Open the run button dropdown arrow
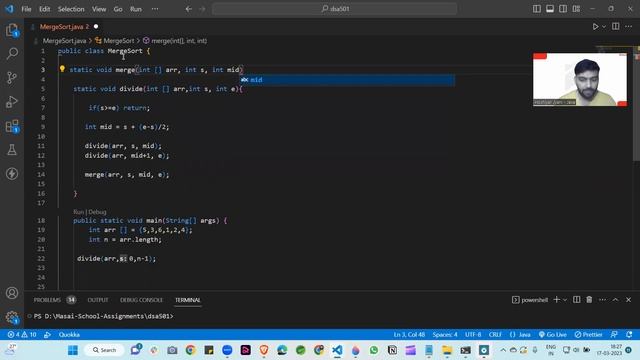This screenshot has height=360, width=640. [604, 27]
